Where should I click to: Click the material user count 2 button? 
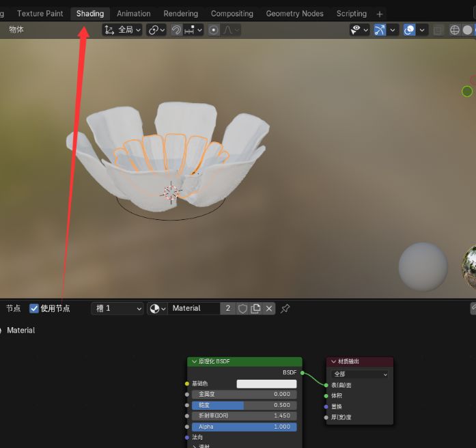pos(228,309)
